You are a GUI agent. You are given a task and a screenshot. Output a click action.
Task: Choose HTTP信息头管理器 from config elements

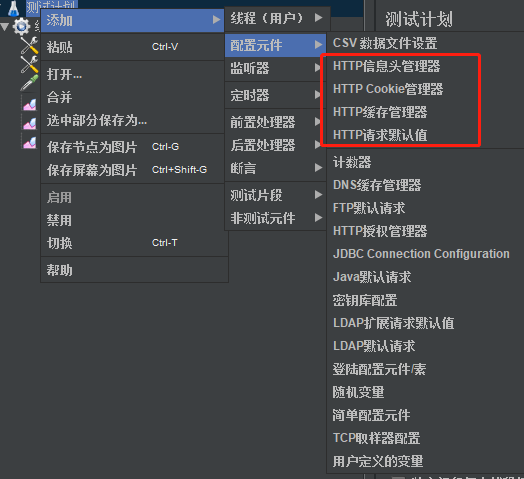click(x=386, y=66)
